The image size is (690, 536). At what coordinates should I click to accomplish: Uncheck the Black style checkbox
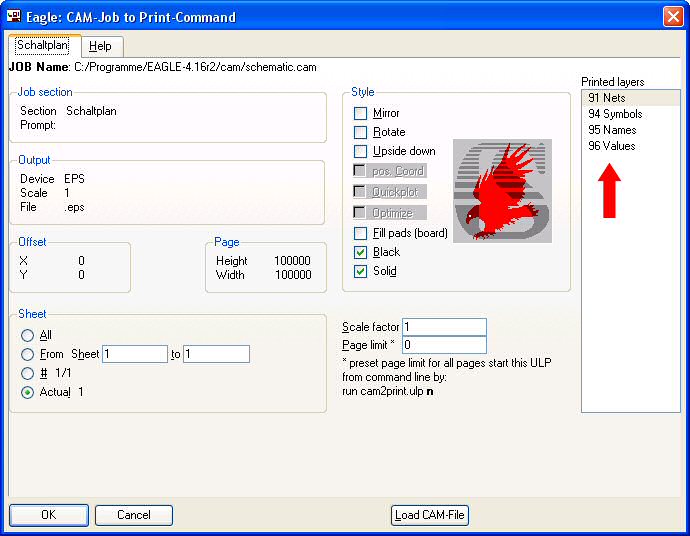361,252
